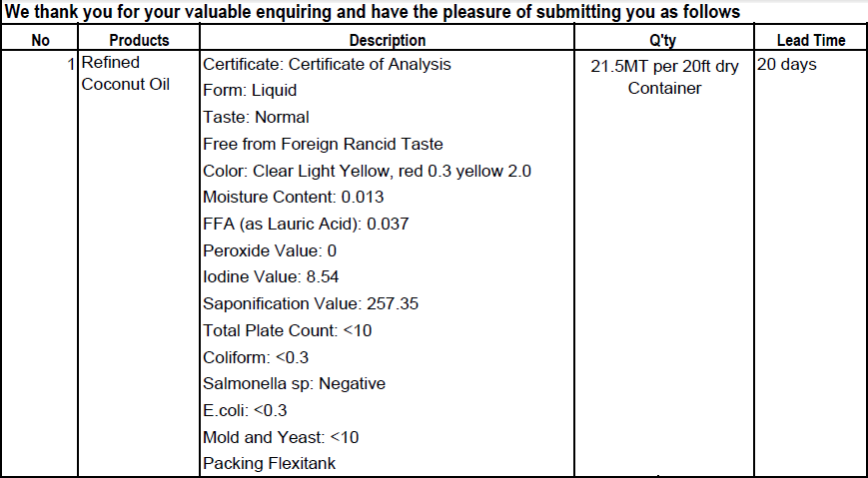868x478 pixels.
Task: Click the 'No' column header
Action: pos(40,41)
